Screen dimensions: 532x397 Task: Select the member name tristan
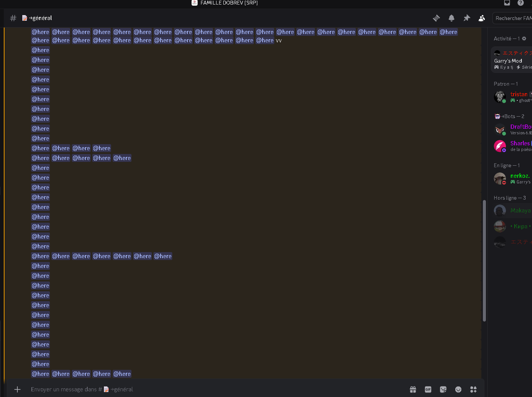tap(519, 94)
